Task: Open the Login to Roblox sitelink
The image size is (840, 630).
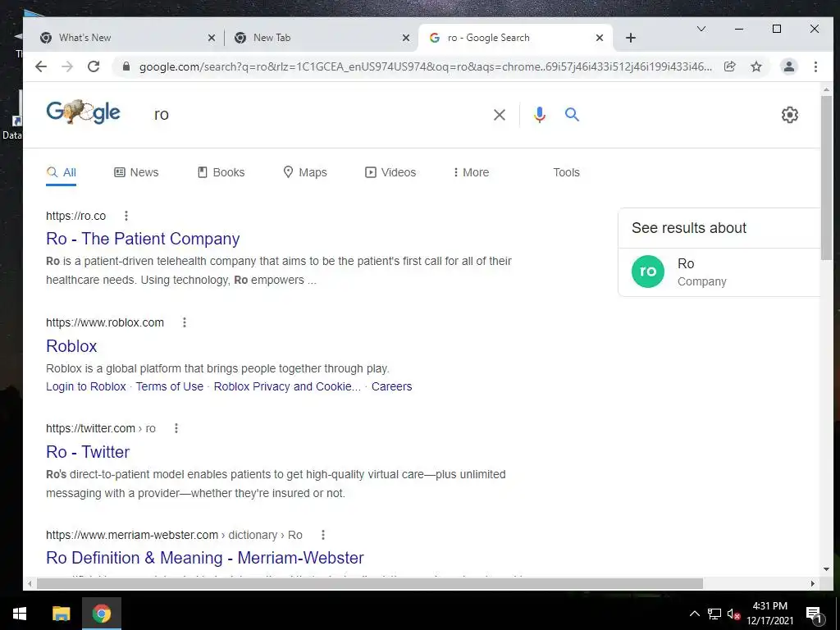Action: click(85, 387)
